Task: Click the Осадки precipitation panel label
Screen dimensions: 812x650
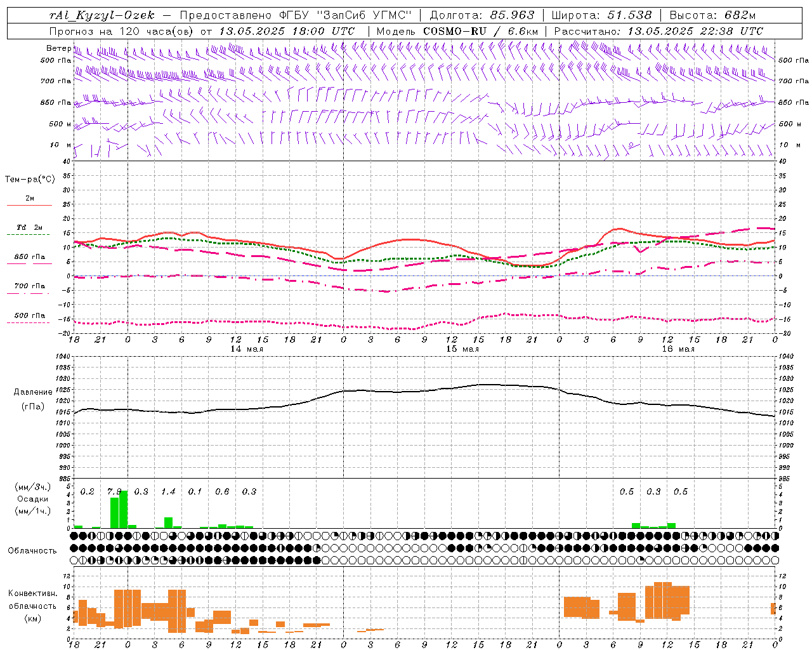Action: coord(32,499)
